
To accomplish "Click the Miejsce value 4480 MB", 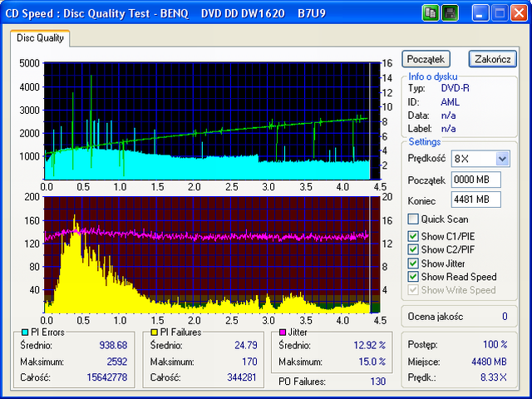I will (490, 362).
